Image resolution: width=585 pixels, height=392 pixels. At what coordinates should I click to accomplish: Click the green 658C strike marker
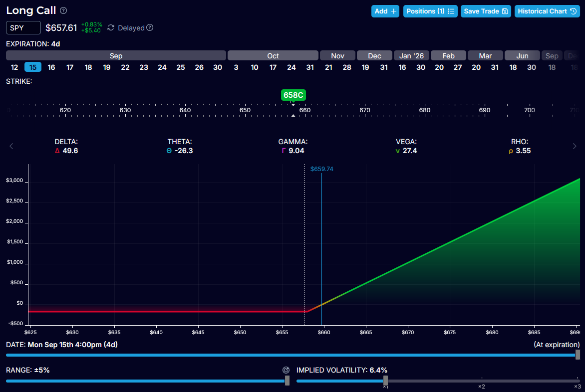(293, 95)
